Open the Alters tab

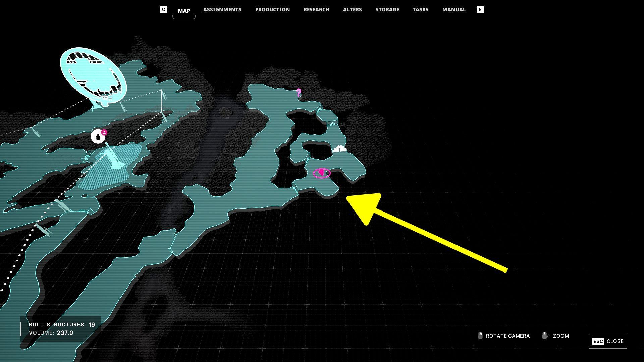click(x=352, y=10)
